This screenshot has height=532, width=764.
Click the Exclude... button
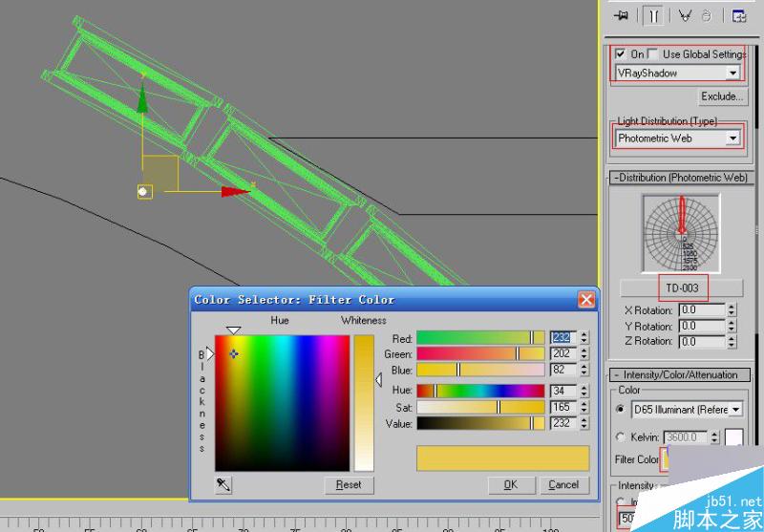(722, 96)
